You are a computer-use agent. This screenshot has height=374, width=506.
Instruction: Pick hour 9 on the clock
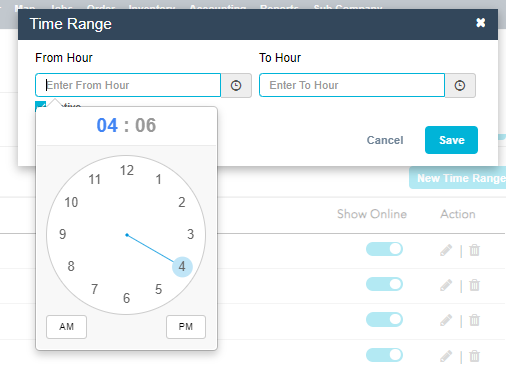62,234
